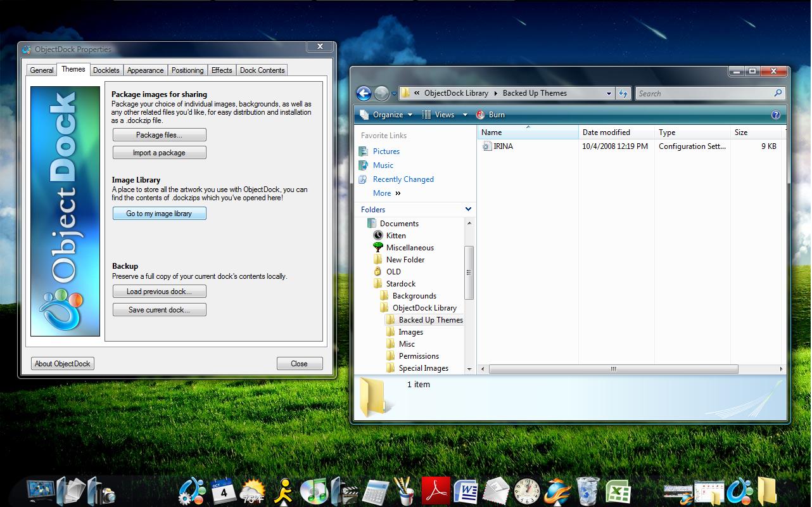
Task: Click the analog clock docklet
Action: 527,491
